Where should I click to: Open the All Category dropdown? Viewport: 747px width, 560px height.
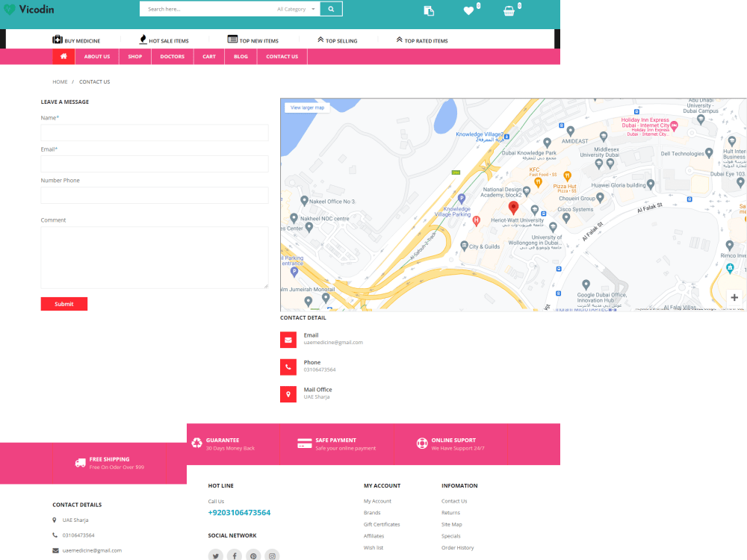(x=296, y=9)
